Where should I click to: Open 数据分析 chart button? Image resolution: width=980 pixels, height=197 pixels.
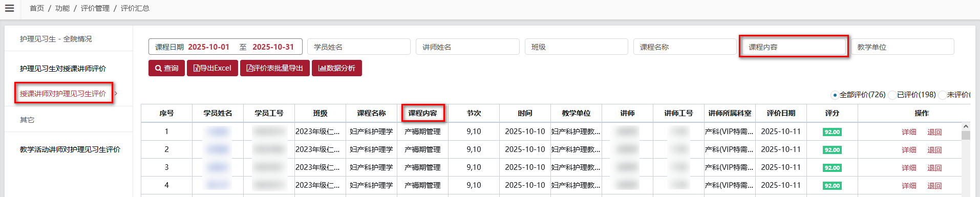tap(337, 68)
